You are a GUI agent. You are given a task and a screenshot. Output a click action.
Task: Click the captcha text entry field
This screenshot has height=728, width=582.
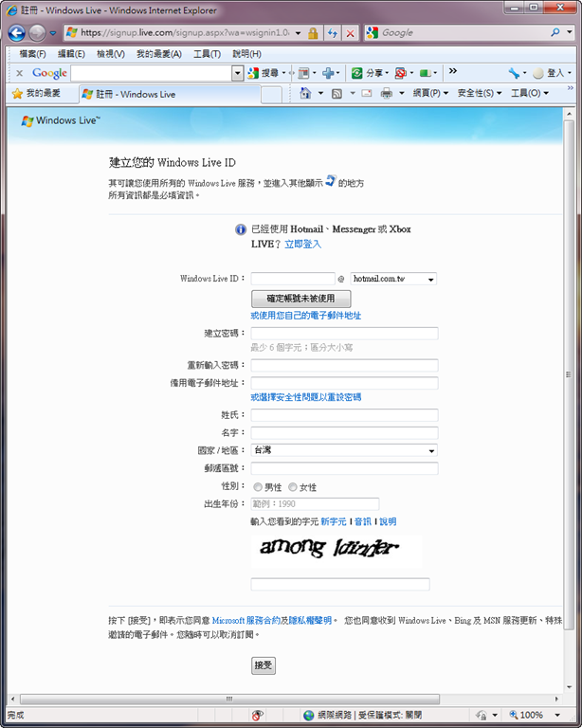pos(340,584)
